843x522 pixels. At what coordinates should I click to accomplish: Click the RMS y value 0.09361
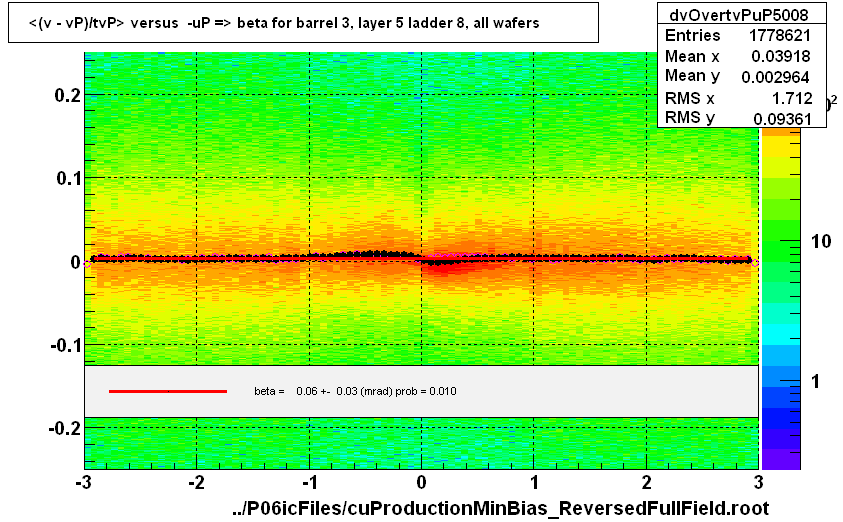(x=782, y=118)
